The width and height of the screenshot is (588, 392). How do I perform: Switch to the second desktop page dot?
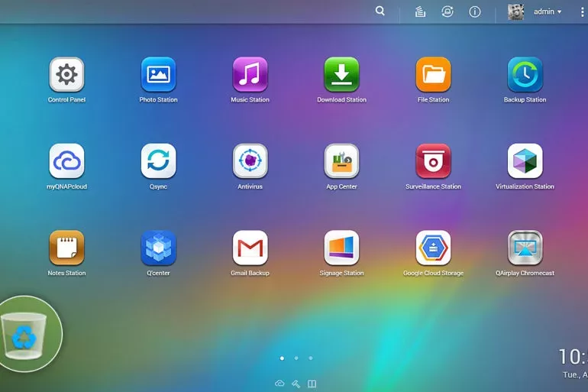coord(296,358)
